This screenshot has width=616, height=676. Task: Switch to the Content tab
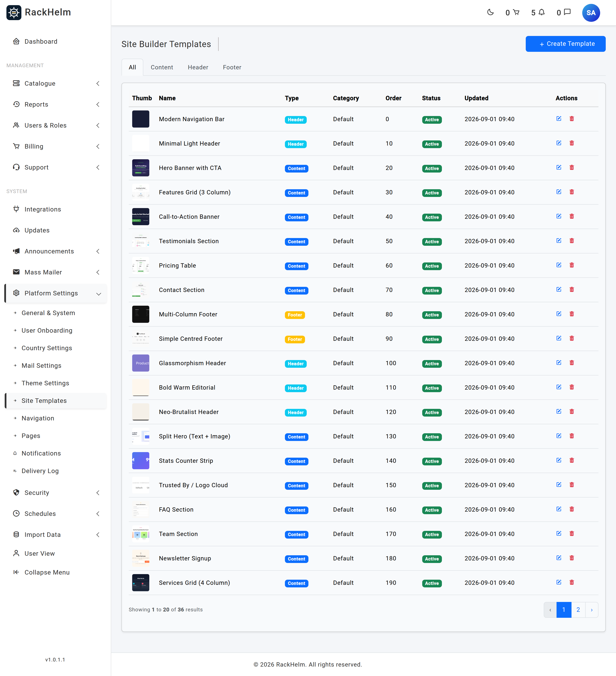point(162,67)
